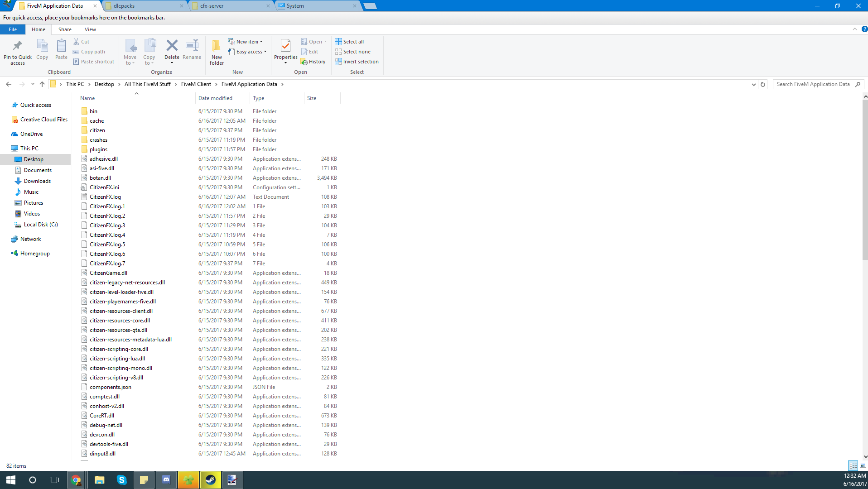Click the FiveM Client breadcrumb
The width and height of the screenshot is (868, 489).
tap(196, 84)
